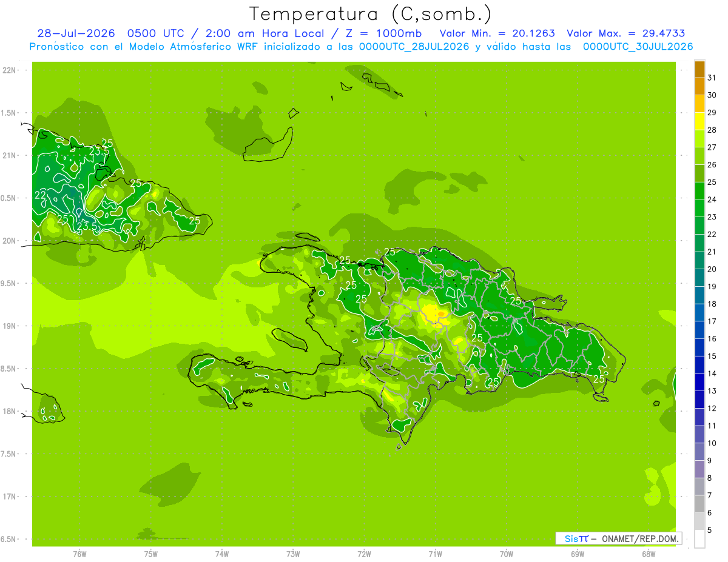
Task: Click the '10' value on the color scale
Action: [712, 443]
